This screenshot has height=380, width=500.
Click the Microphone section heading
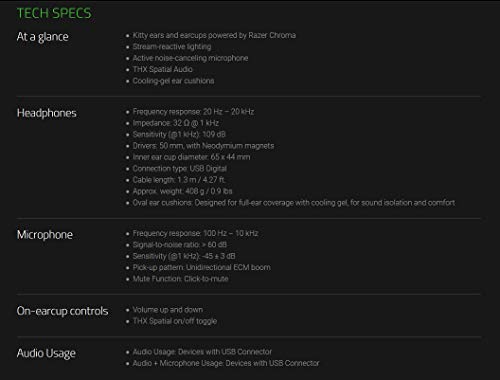coord(45,235)
